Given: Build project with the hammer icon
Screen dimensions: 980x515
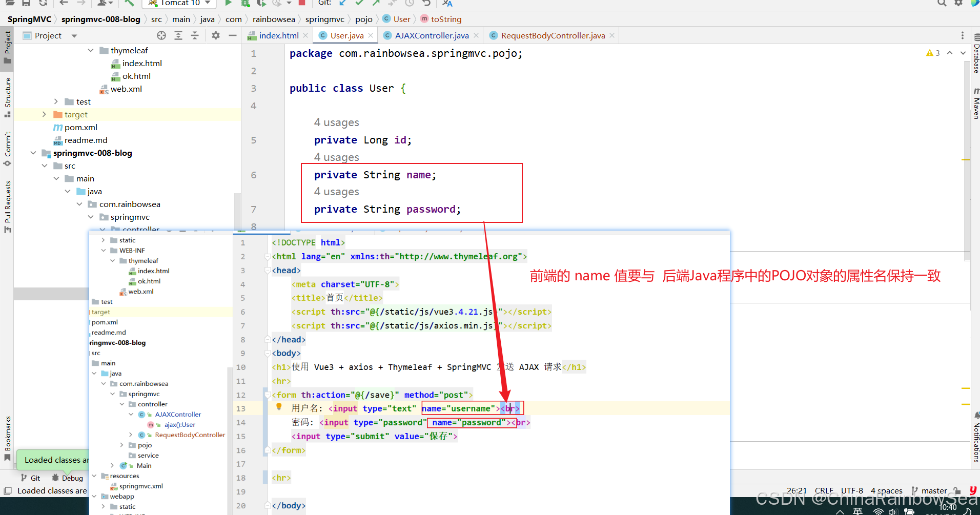Looking at the screenshot, I should tap(129, 3).
